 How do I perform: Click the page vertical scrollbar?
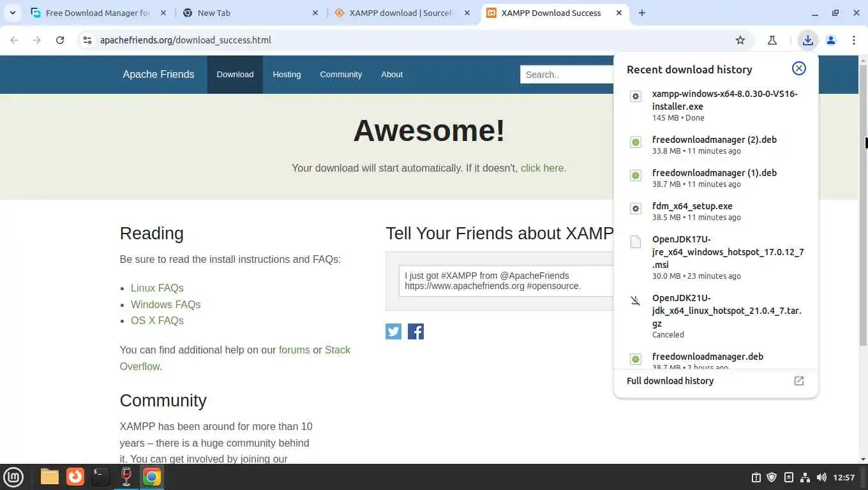[863, 204]
